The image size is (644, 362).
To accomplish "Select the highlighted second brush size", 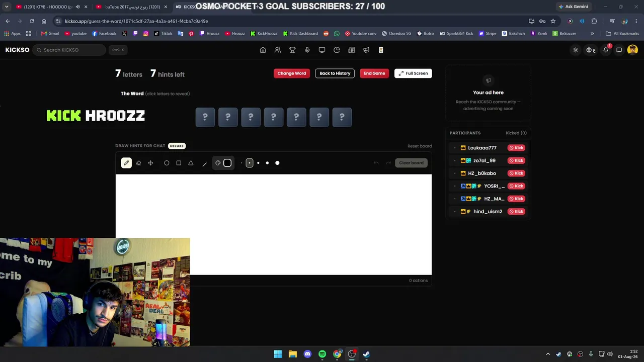I will [x=250, y=163].
